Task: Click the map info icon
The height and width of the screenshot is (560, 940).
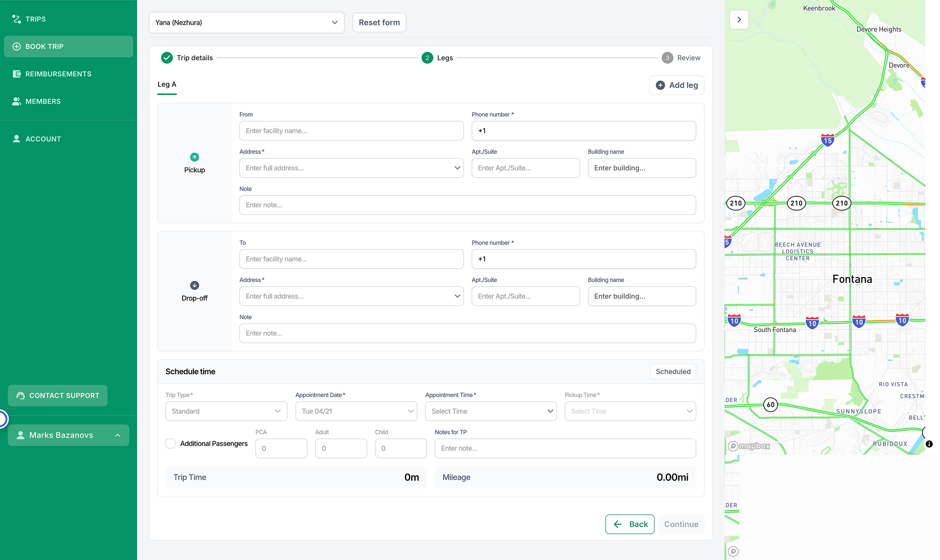Action: click(x=929, y=444)
